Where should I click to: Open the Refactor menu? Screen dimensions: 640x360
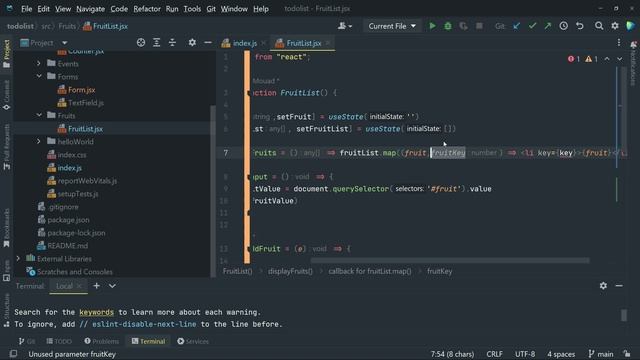[147, 9]
